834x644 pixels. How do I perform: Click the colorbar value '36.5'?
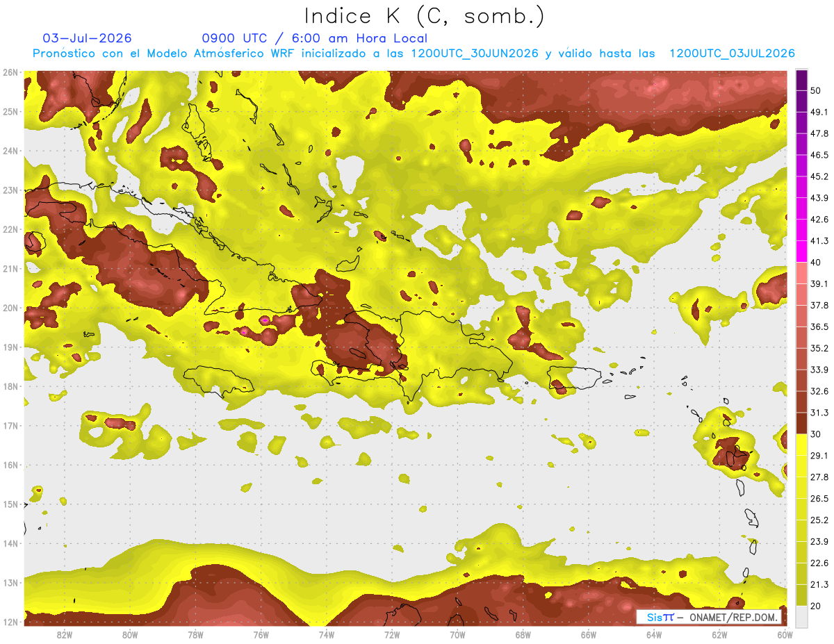click(819, 327)
